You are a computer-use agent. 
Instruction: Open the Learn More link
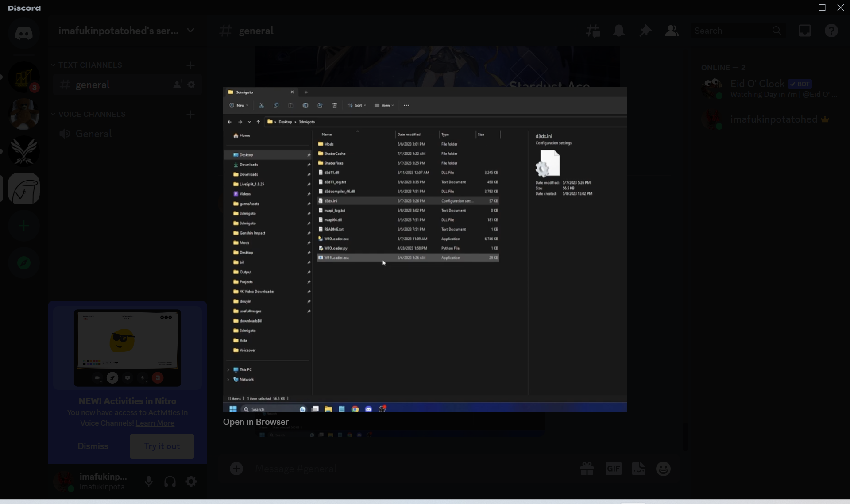(155, 423)
